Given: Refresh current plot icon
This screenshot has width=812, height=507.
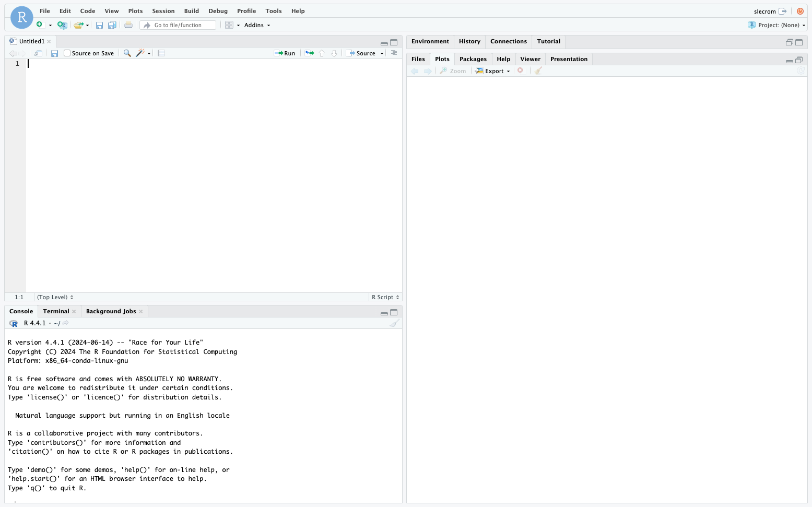Looking at the screenshot, I should pos(801,70).
